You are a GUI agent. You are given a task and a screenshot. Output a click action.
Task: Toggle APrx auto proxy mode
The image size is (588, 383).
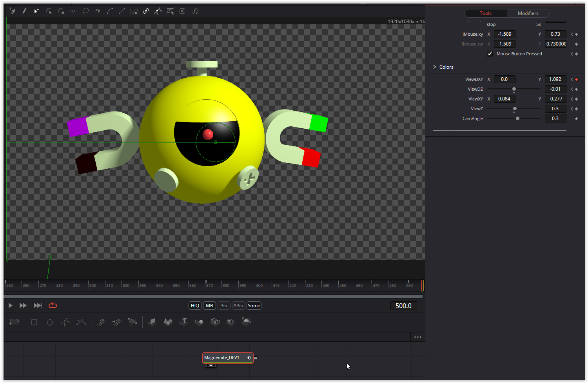(x=238, y=306)
